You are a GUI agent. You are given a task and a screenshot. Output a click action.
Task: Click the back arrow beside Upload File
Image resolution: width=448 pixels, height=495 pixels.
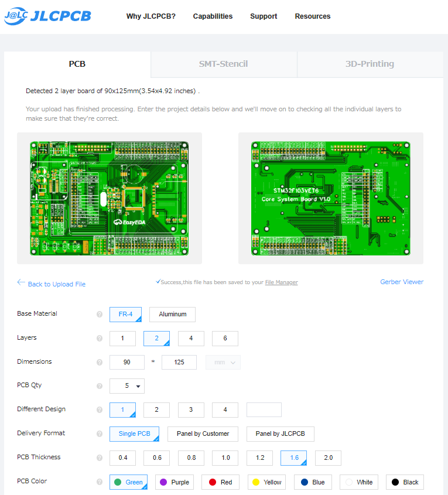coord(21,282)
